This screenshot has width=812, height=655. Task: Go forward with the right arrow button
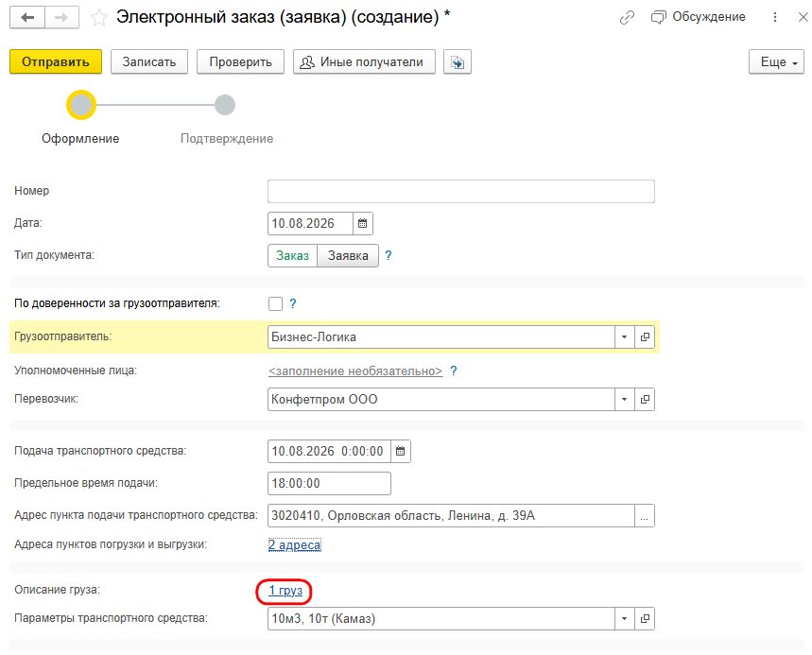[x=61, y=18]
